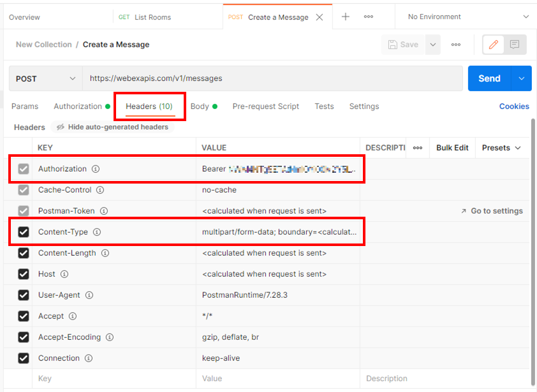Uncheck the Connection header checkbox

point(24,358)
